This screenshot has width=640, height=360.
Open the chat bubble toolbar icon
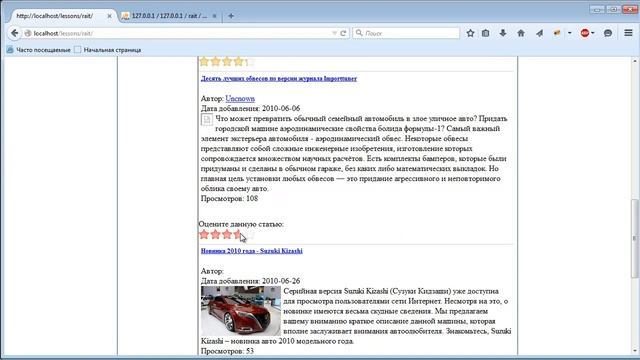click(x=608, y=33)
